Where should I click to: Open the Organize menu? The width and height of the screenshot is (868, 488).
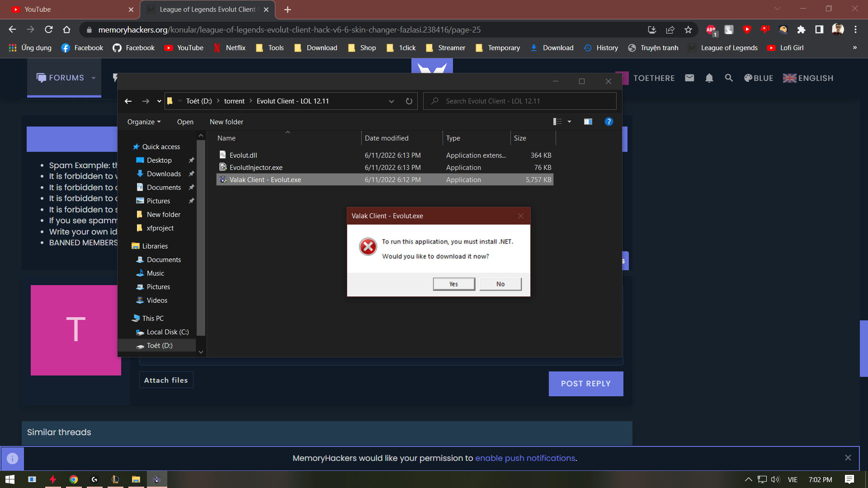tap(144, 122)
